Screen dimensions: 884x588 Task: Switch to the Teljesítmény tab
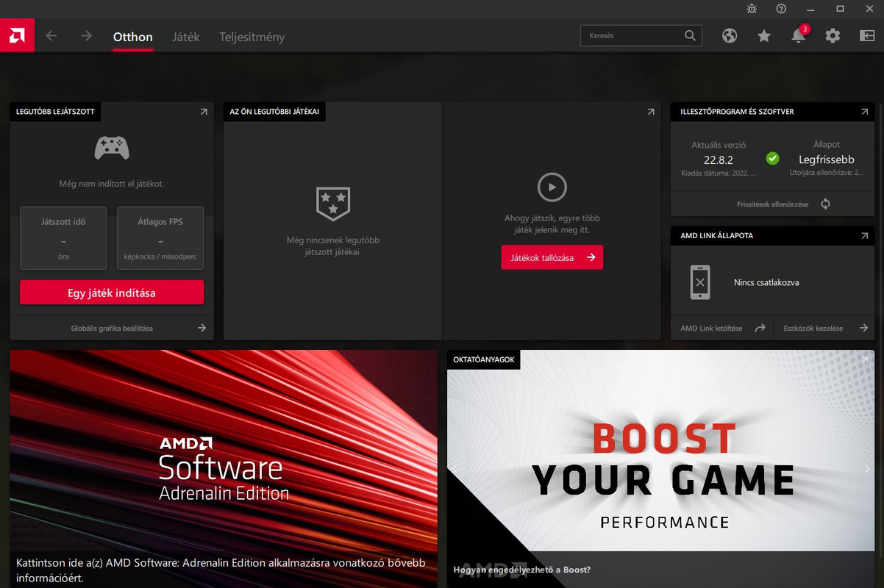click(x=252, y=37)
